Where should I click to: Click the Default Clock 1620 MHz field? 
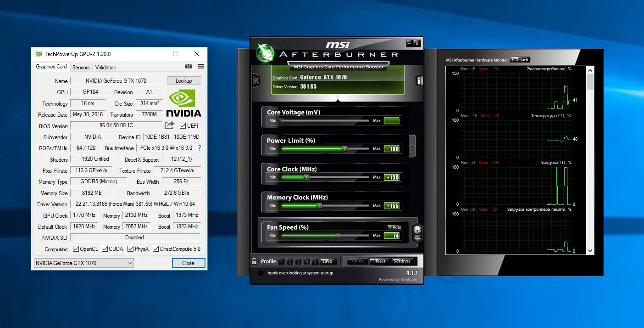tap(84, 226)
